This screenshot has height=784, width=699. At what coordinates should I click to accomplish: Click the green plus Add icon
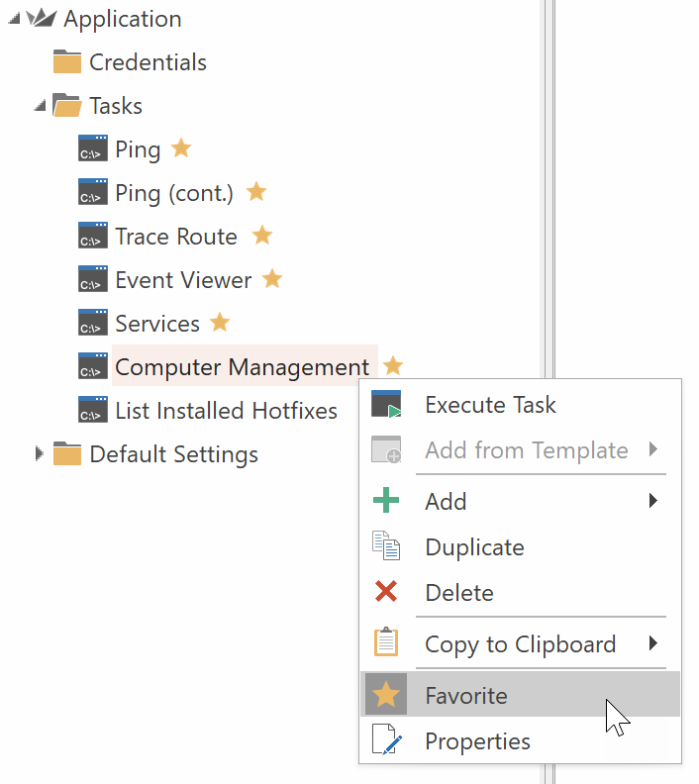[386, 501]
